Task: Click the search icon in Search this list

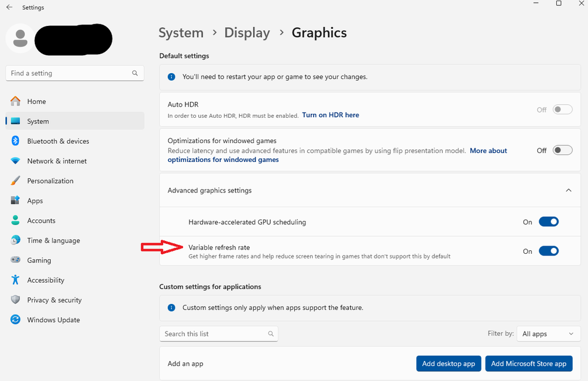Action: [x=271, y=334]
